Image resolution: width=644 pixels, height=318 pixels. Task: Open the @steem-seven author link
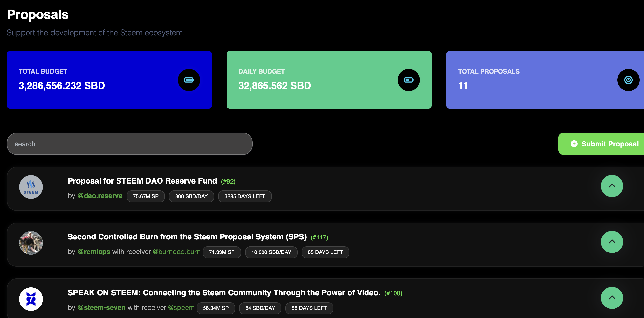(x=101, y=307)
